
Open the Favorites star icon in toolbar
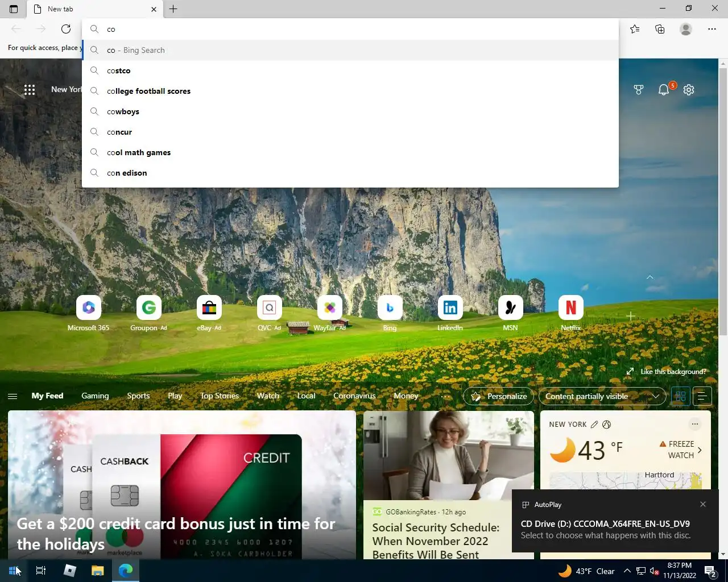click(x=635, y=29)
